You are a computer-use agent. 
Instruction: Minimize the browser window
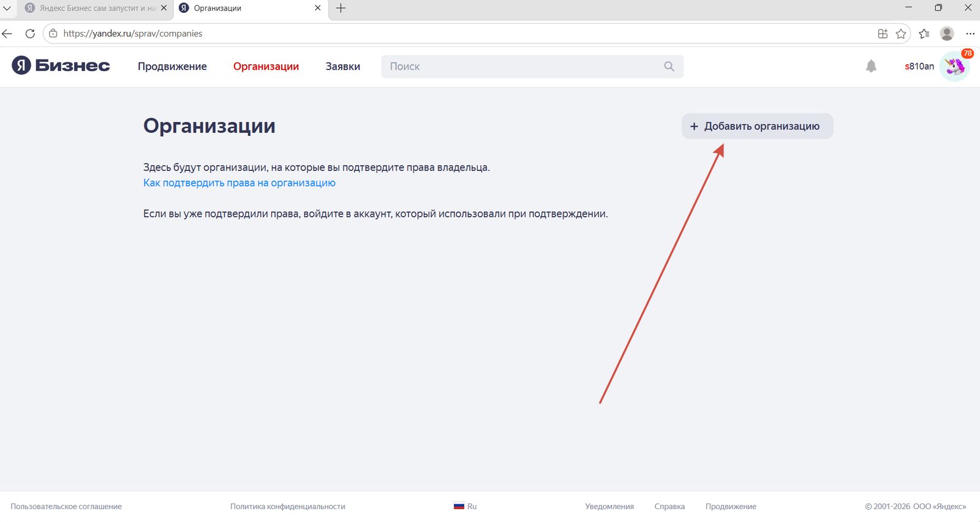point(908,8)
